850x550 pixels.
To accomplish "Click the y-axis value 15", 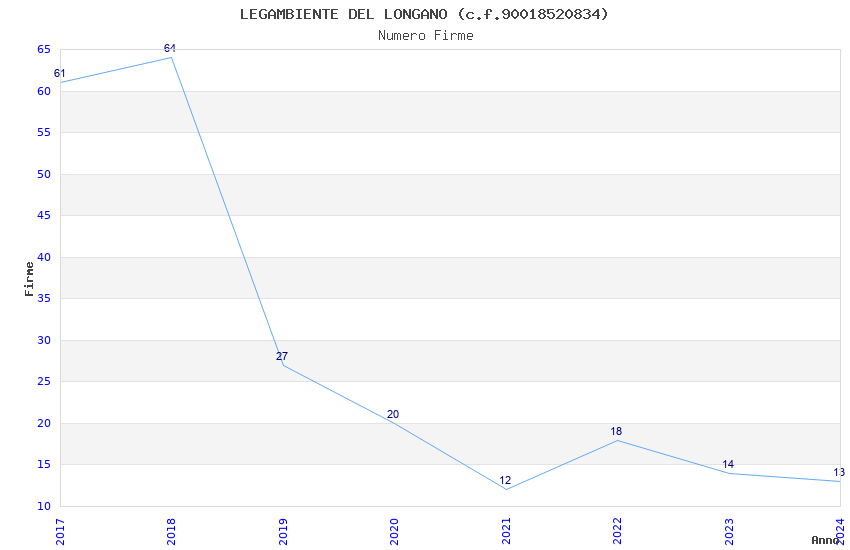I will click(x=44, y=464).
